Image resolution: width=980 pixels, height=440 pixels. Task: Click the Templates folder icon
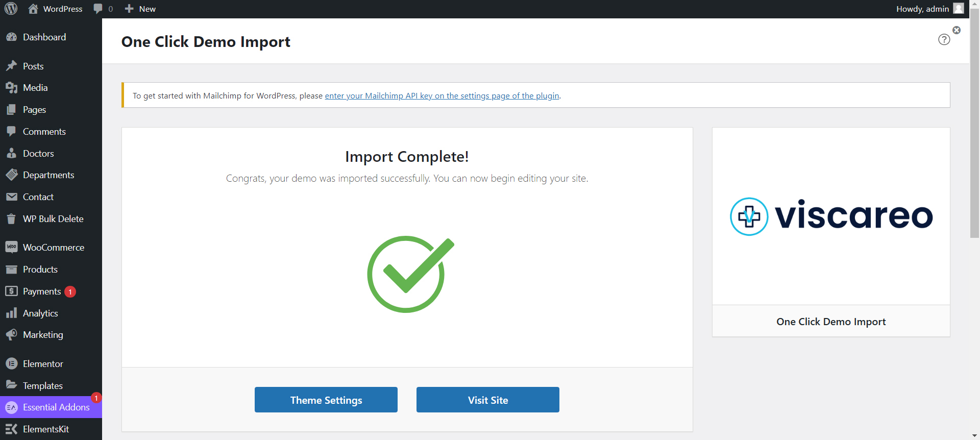click(11, 385)
